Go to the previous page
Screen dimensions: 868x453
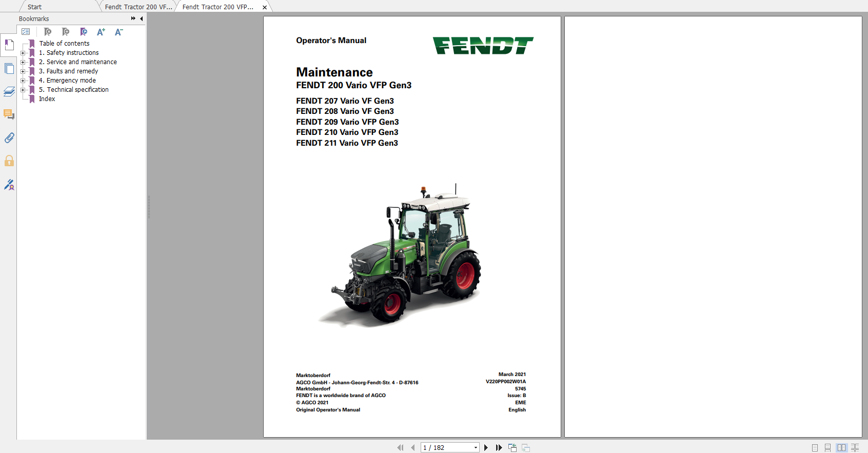point(412,447)
